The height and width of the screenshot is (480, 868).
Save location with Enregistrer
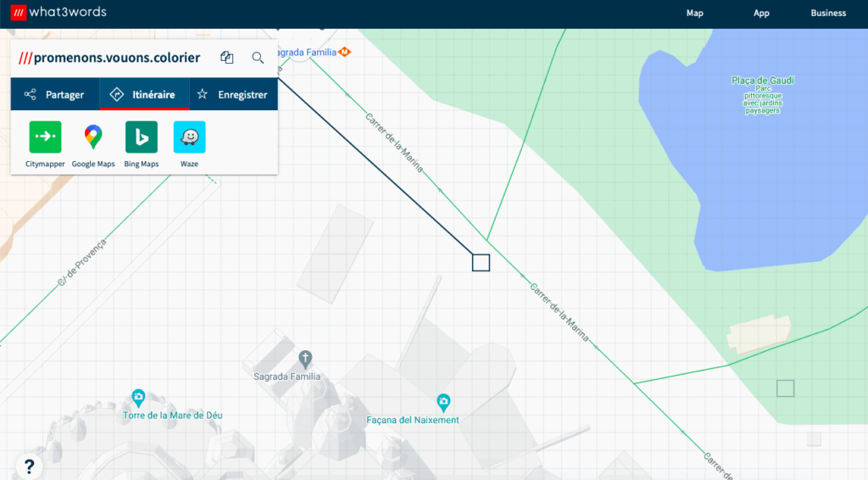(232, 95)
